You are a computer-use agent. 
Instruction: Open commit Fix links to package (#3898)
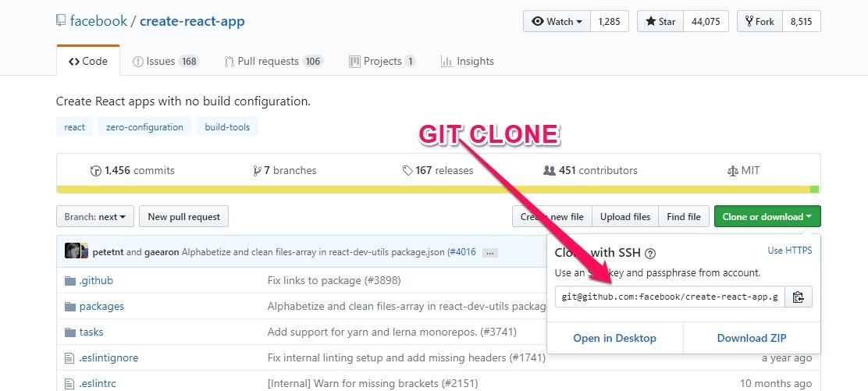[334, 281]
